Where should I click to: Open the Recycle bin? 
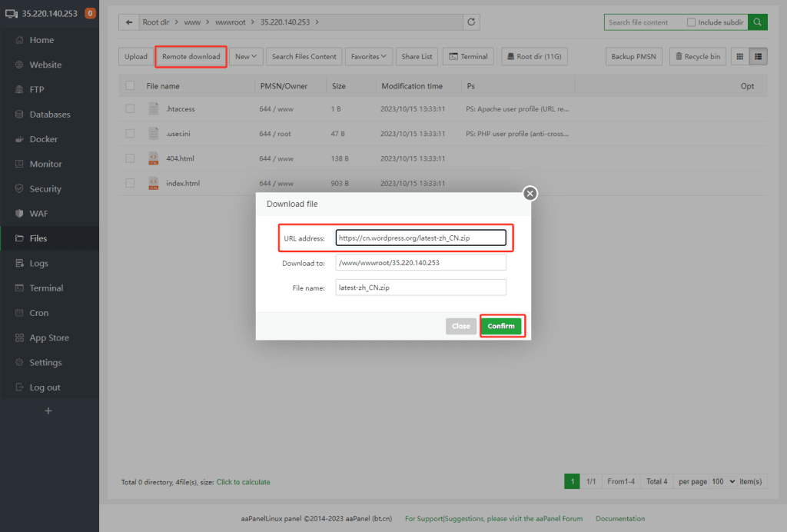point(698,56)
